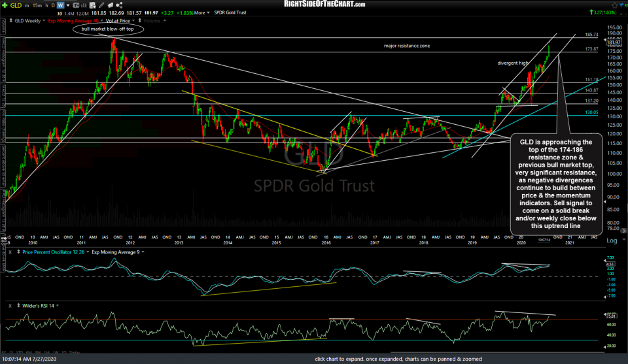Click reorder arrows beside Volume indicator
This screenshot has height=364, width=628.
pyautogui.click(x=140, y=20)
